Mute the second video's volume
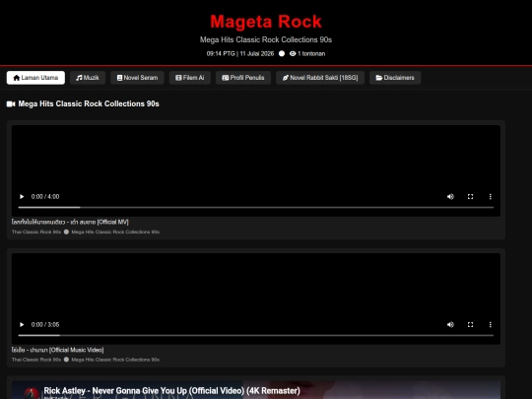Image resolution: width=532 pixels, height=399 pixels. click(x=450, y=324)
